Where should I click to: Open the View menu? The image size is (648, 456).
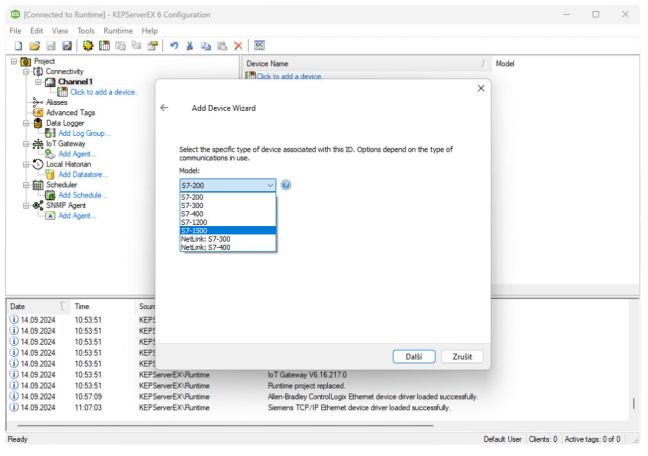point(60,31)
